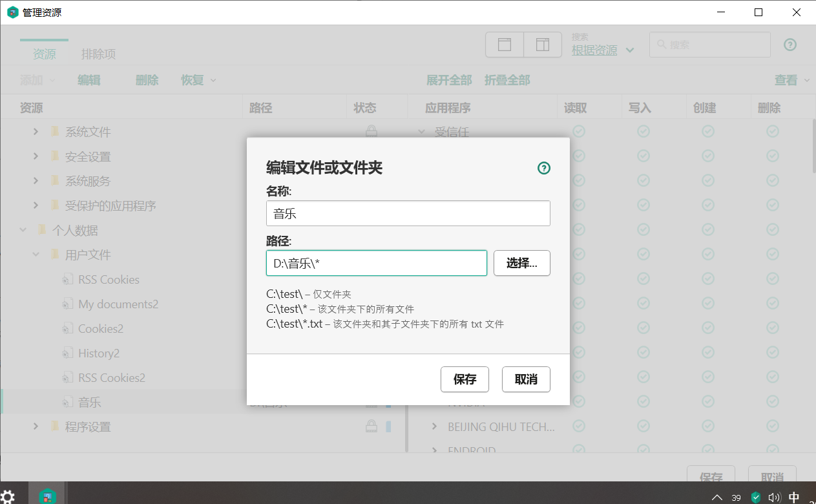Expand the 程序设置 tree node
The image size is (816, 504).
(36, 426)
